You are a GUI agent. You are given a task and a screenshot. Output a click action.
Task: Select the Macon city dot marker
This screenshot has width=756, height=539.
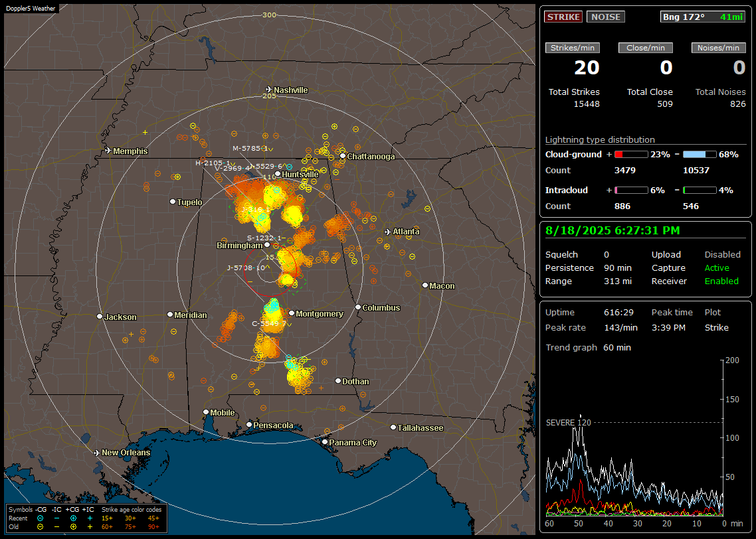pos(425,285)
